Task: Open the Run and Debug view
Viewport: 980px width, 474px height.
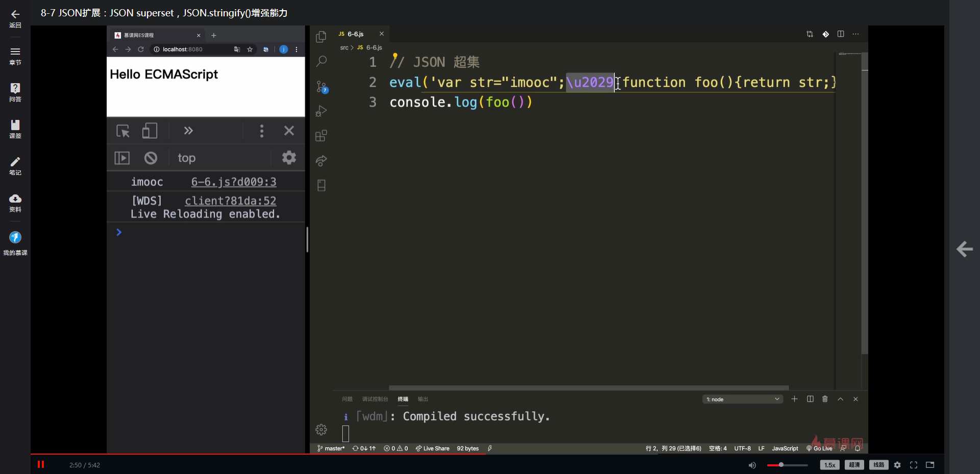Action: pos(321,111)
